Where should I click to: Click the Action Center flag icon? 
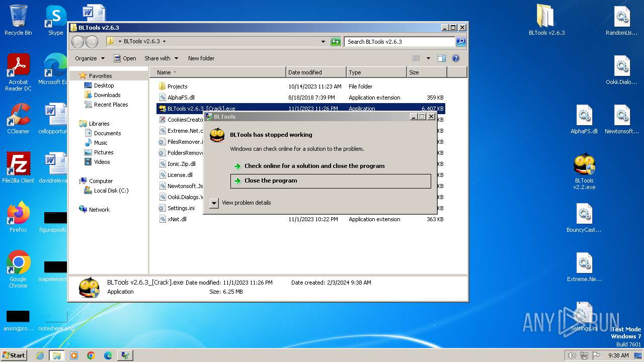click(x=596, y=355)
